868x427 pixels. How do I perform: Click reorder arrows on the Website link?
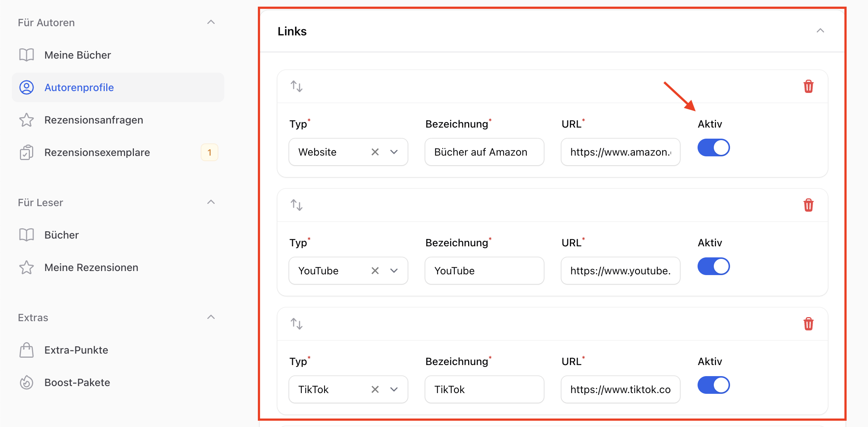[x=297, y=86]
